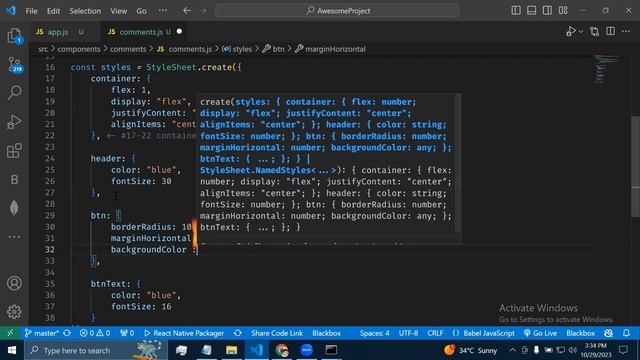The width and height of the screenshot is (640, 360).
Task: Synchronize changes icon in status bar
Action: [67, 333]
